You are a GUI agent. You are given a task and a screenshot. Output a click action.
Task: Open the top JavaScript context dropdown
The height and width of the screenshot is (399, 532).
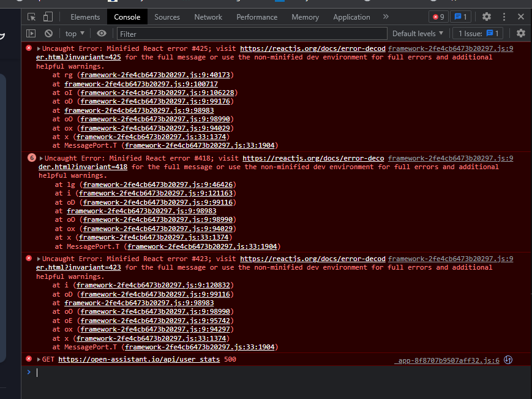pyautogui.click(x=75, y=34)
